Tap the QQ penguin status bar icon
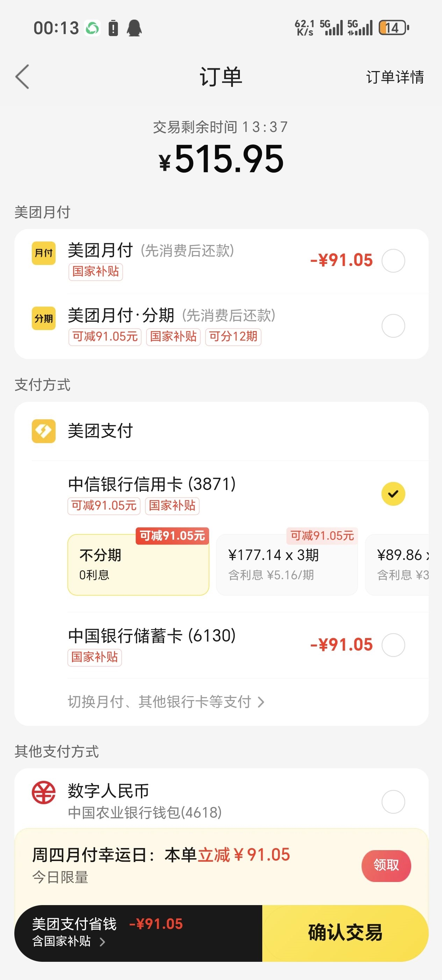Screen dimensions: 442x980 pyautogui.click(x=134, y=28)
